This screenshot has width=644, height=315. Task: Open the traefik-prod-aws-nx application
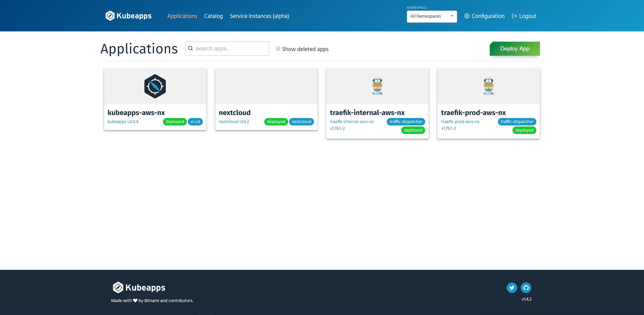(x=473, y=113)
